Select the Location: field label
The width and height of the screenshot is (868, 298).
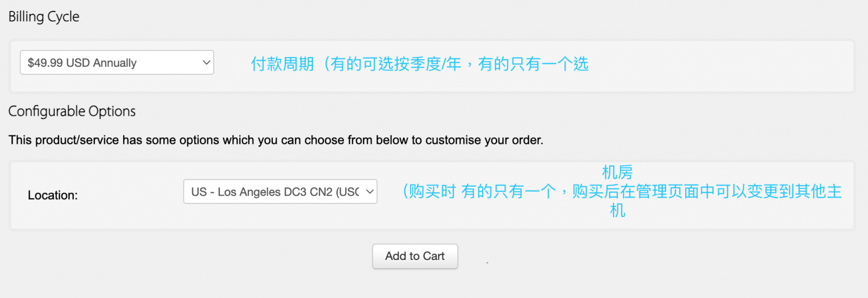click(53, 195)
